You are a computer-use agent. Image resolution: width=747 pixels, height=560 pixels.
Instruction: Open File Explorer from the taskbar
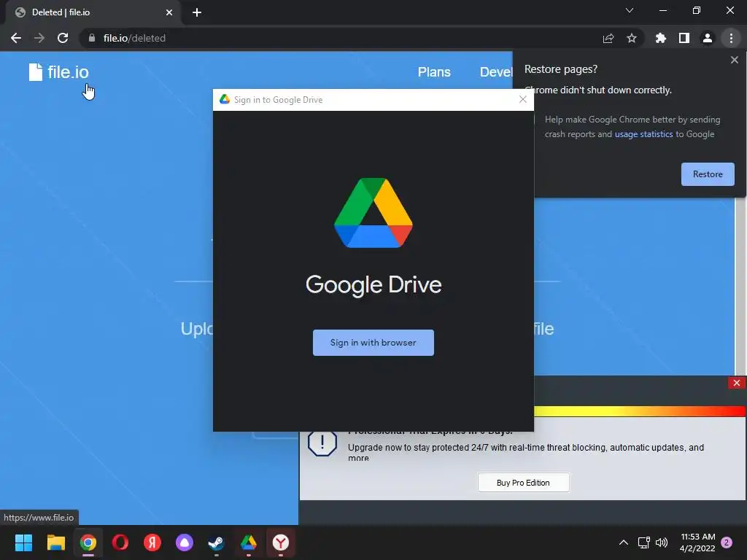55,542
